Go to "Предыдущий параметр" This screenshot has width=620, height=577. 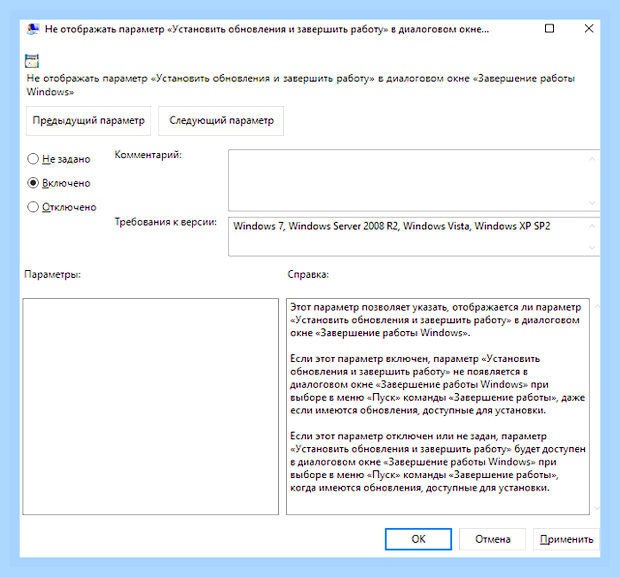[x=89, y=121]
